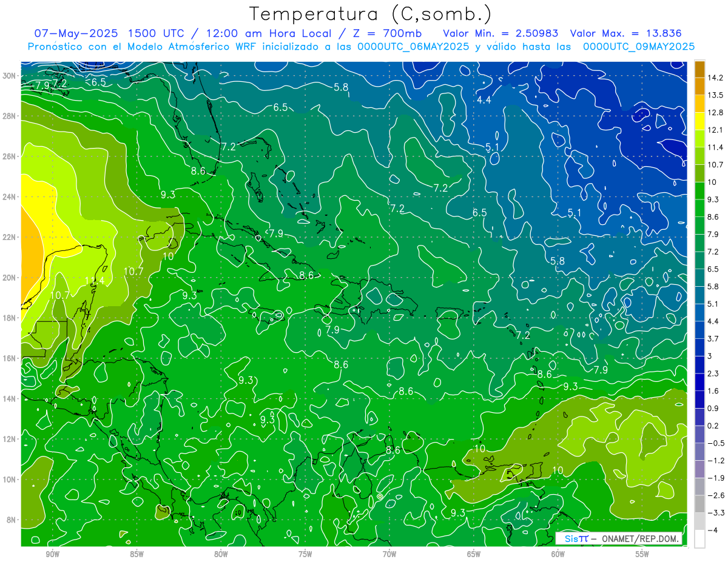
Task: Click the 22N latitude axis label
Action: 10,237
